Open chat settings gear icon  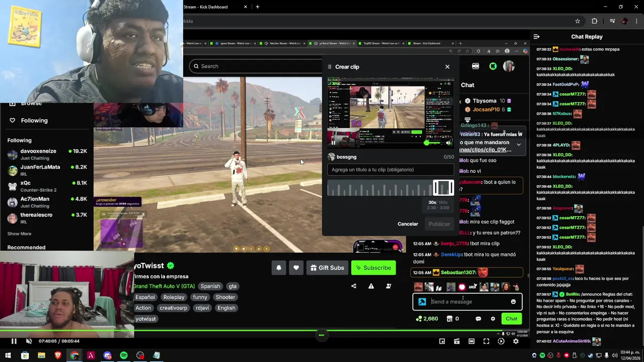493,319
